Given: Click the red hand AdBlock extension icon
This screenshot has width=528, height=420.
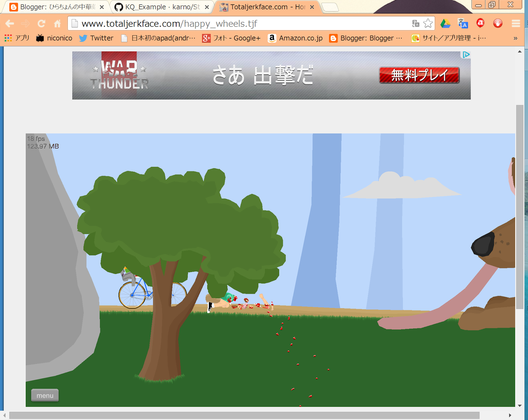Looking at the screenshot, I should click(498, 23).
